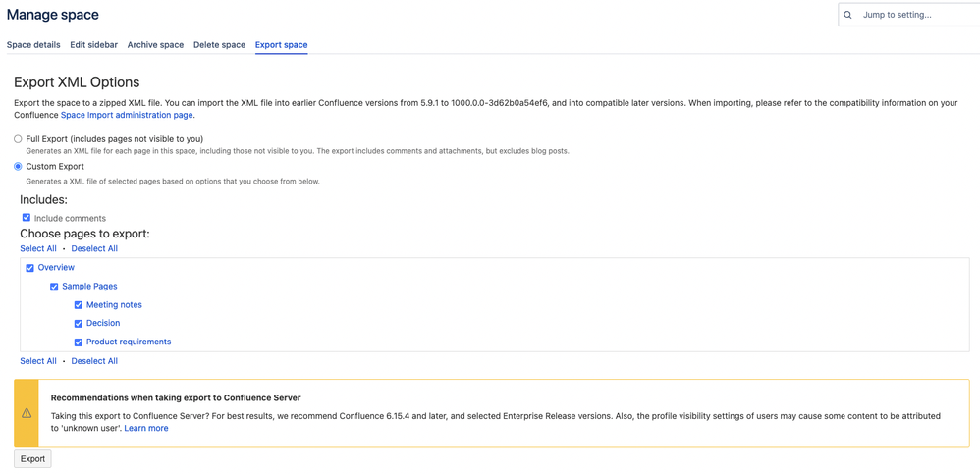Click the Export button
This screenshot has height=474, width=980.
(32, 459)
